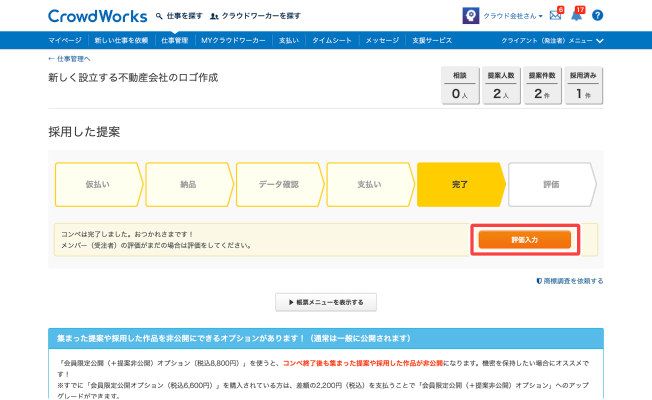Expand the クラウド会社さん account dropdown

515,16
